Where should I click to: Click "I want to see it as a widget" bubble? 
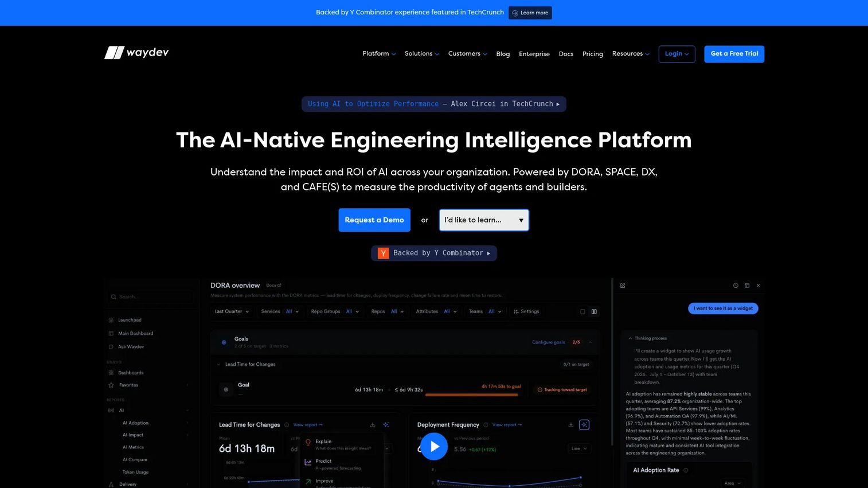coord(723,309)
